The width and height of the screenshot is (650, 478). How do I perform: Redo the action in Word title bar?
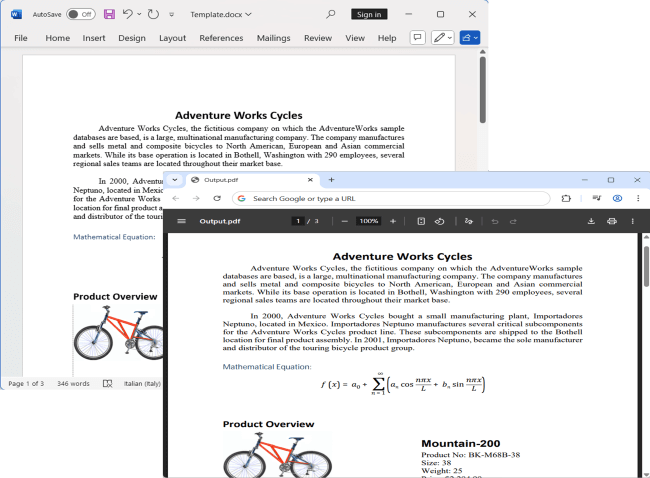[153, 15]
